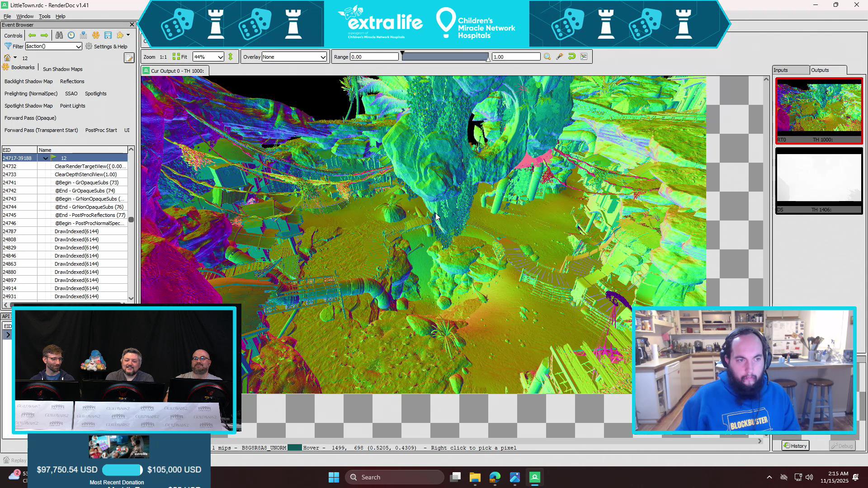Click the auto-fit range magnifier icon

547,56
